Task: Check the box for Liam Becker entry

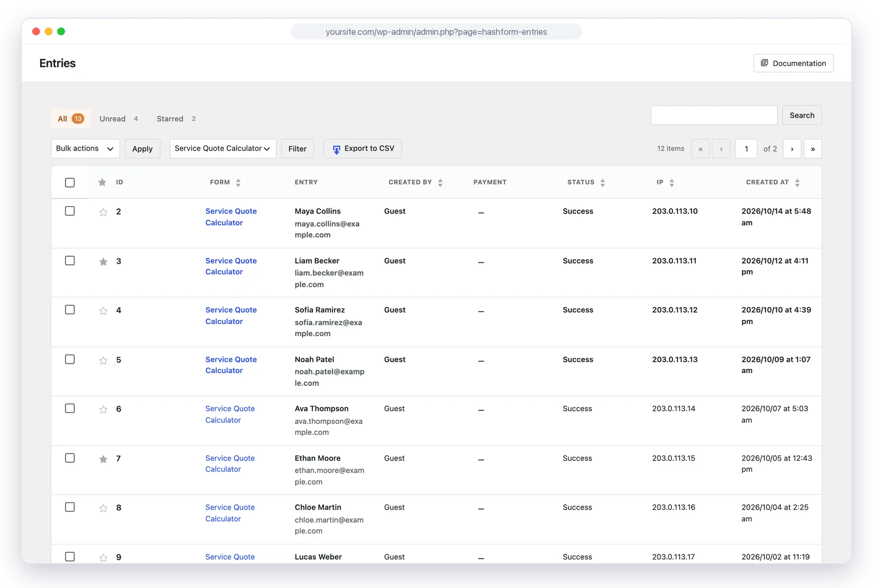Action: pos(70,260)
